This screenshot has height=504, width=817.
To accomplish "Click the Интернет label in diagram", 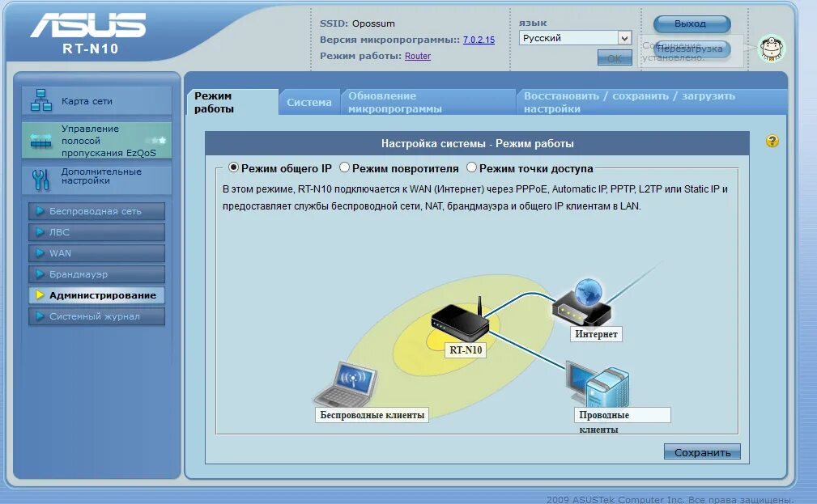I will [596, 334].
